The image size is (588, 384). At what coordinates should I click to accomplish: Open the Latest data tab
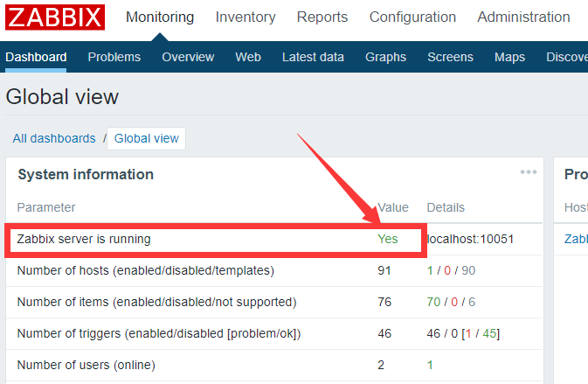(x=313, y=57)
